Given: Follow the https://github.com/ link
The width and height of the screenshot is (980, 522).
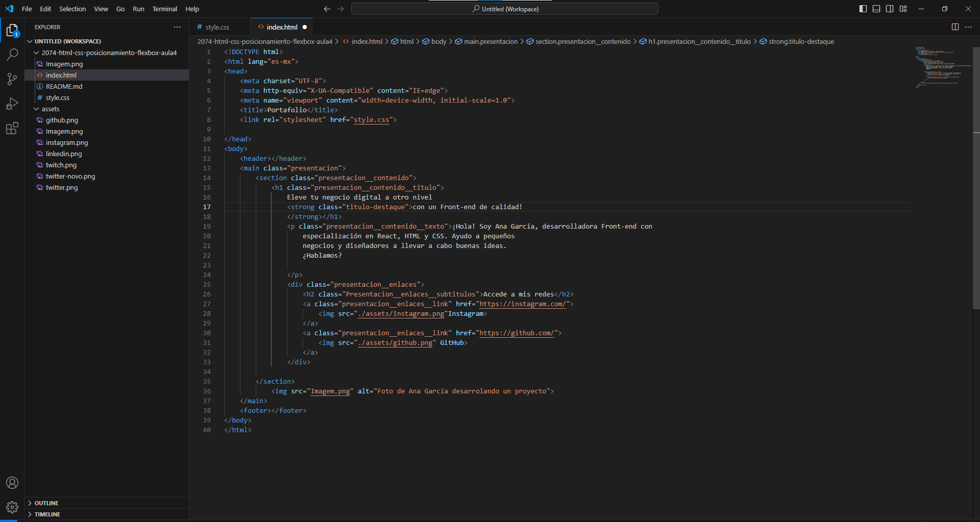Looking at the screenshot, I should tap(517, 333).
